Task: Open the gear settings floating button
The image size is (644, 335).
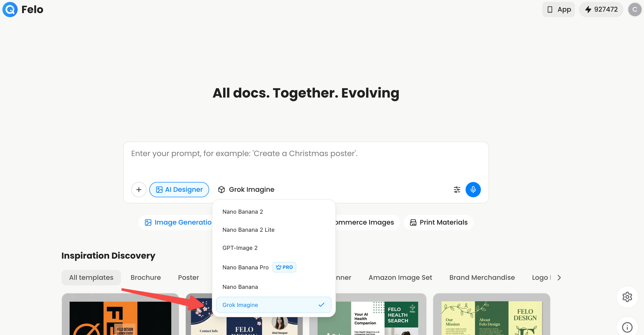Action: 627,297
